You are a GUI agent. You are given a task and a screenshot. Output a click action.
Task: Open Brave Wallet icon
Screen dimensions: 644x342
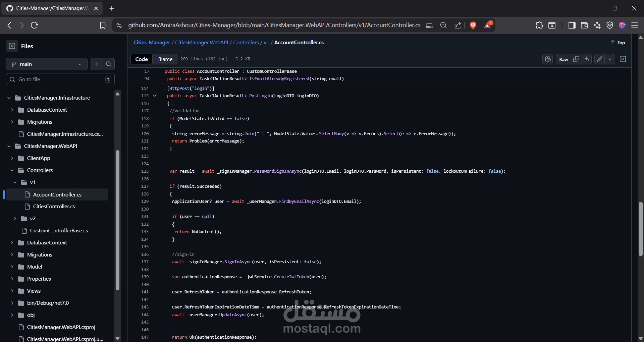584,25
